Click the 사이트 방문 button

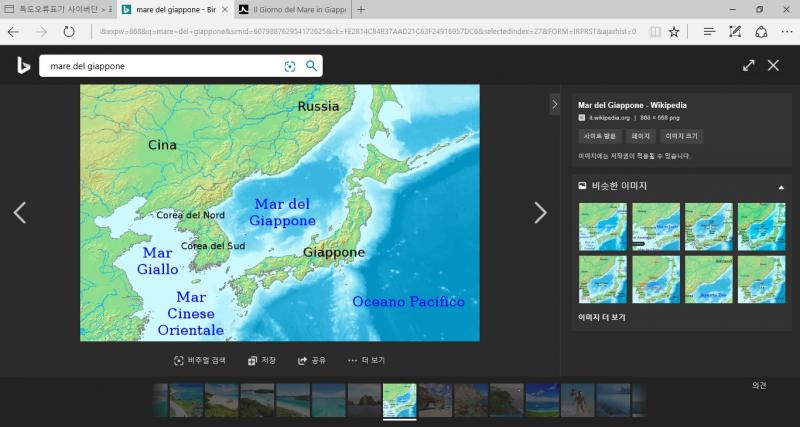(601, 136)
